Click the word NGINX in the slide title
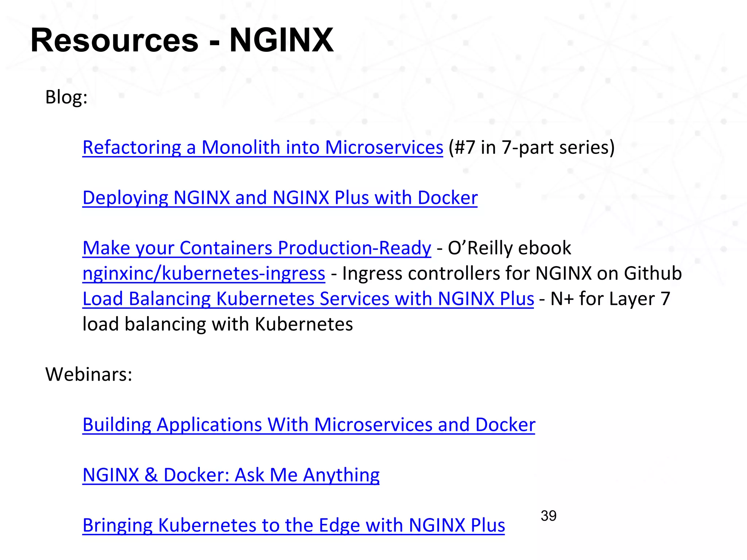747x560 pixels. point(281,40)
